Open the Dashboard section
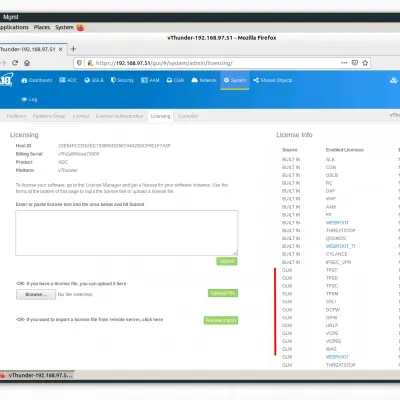Image resolution: width=400 pixels, height=400 pixels. (x=37, y=80)
